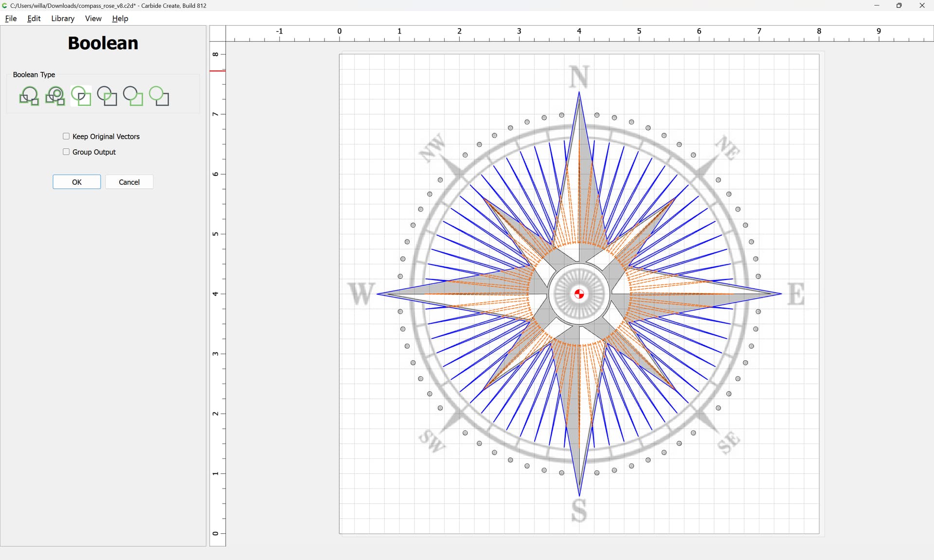Viewport: 934px width, 560px height.
Task: Confirm the boolean with OK
Action: pyautogui.click(x=77, y=182)
